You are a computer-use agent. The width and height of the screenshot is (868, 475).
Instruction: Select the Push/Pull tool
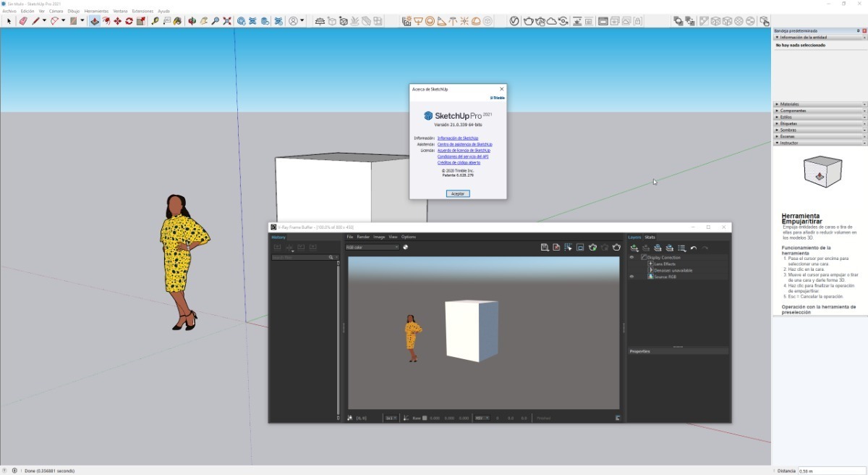pyautogui.click(x=95, y=21)
